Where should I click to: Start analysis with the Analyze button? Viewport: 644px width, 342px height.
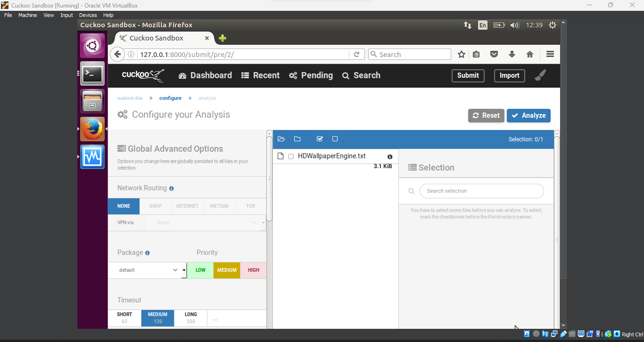click(528, 115)
